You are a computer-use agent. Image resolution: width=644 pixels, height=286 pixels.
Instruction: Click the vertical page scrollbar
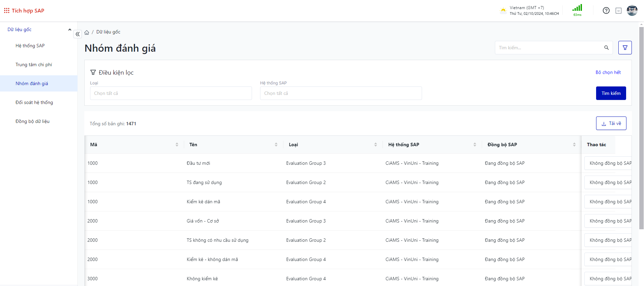(641, 128)
